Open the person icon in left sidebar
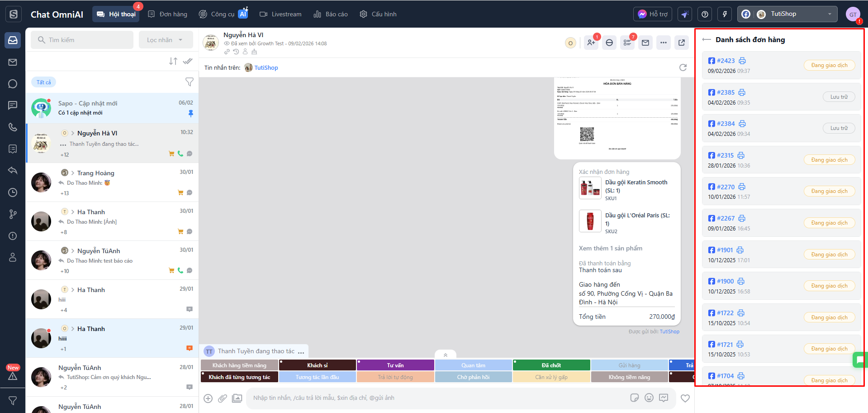This screenshot has width=868, height=413. 13,258
